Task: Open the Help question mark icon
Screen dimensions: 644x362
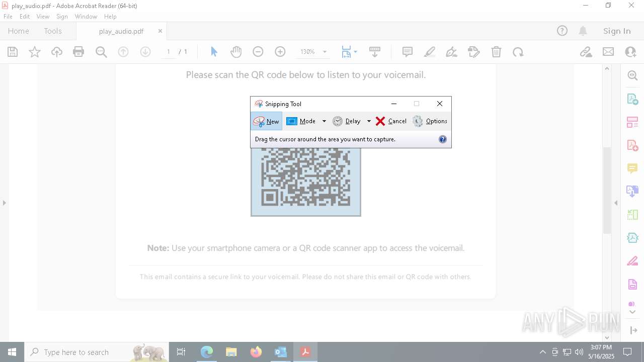Action: coord(562,31)
